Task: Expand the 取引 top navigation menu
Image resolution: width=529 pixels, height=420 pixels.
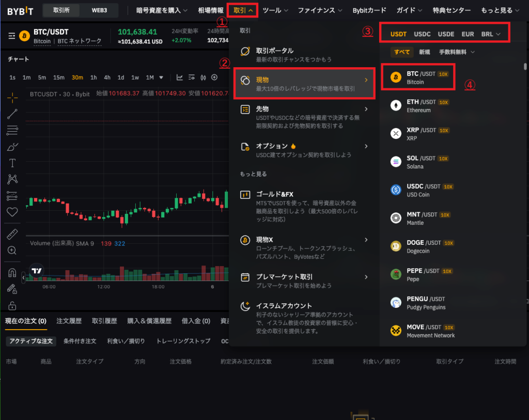Action: (x=243, y=10)
